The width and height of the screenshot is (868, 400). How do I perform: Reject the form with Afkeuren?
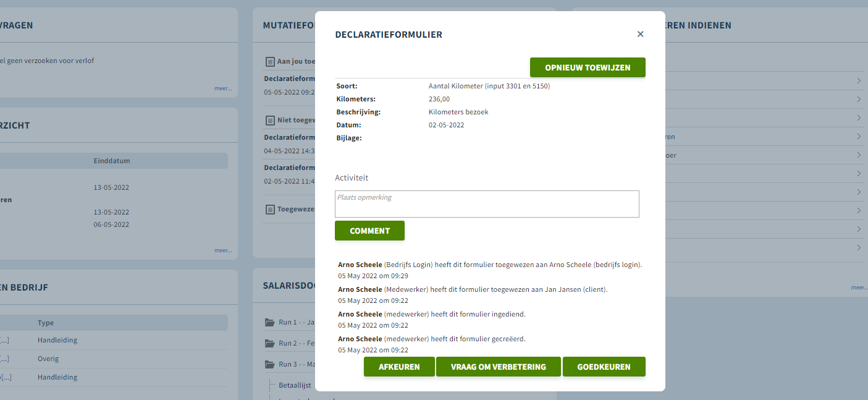pyautogui.click(x=399, y=367)
